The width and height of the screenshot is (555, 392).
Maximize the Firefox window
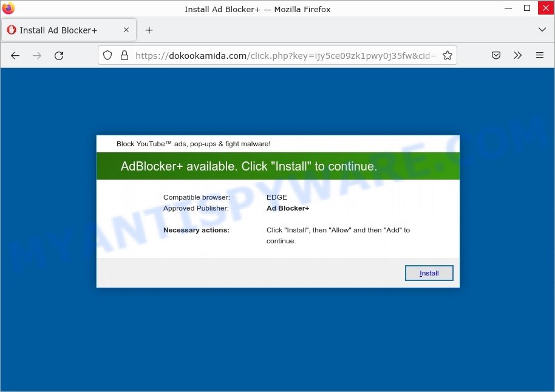pos(527,8)
